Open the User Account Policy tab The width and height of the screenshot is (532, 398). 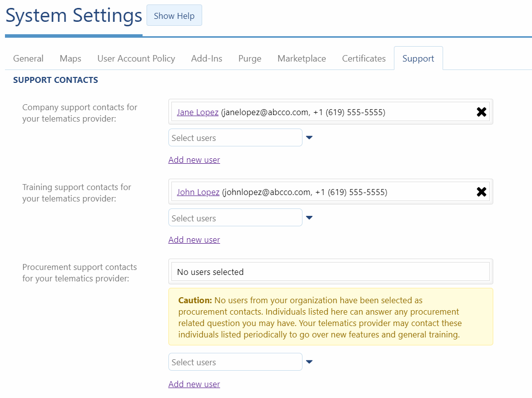136,59
